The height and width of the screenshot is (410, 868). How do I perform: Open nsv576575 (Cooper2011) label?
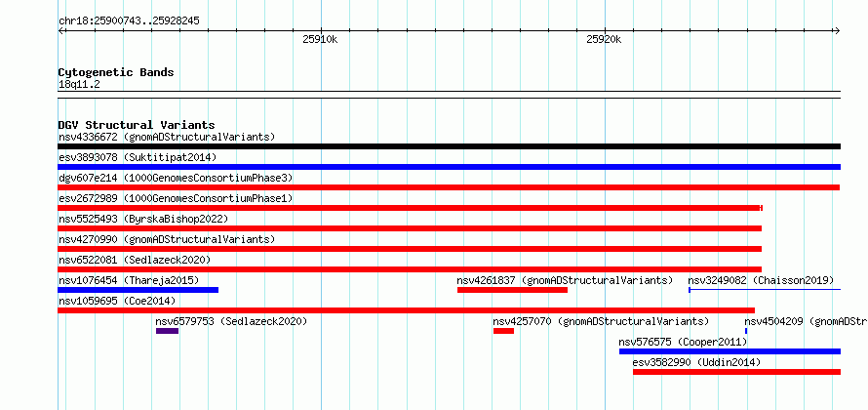683,342
